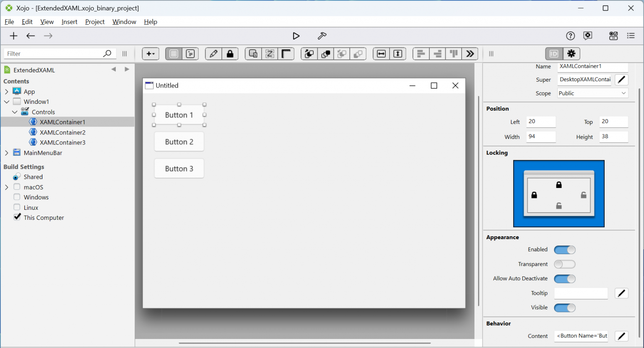Disable Allow Auto Deactivate
The width and height of the screenshot is (644, 348).
[x=564, y=278]
